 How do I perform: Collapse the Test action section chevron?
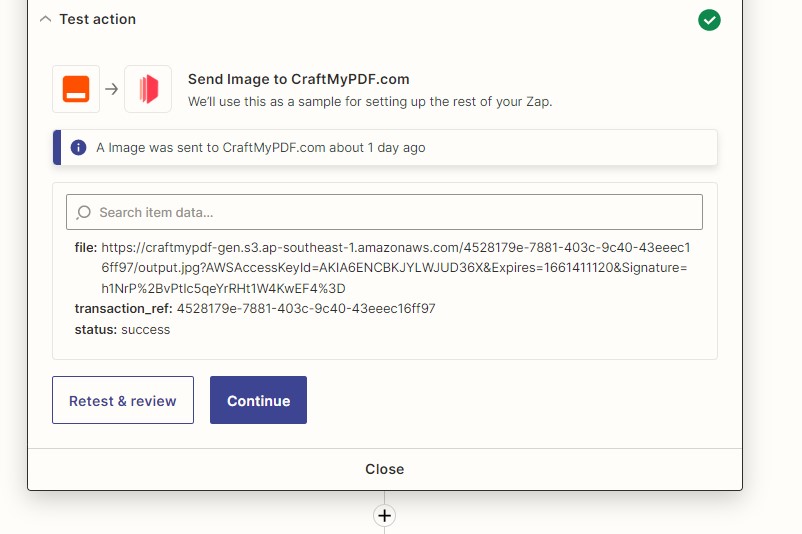click(x=46, y=19)
